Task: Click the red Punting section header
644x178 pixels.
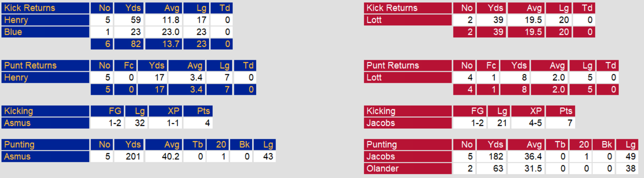Action: click(x=381, y=145)
